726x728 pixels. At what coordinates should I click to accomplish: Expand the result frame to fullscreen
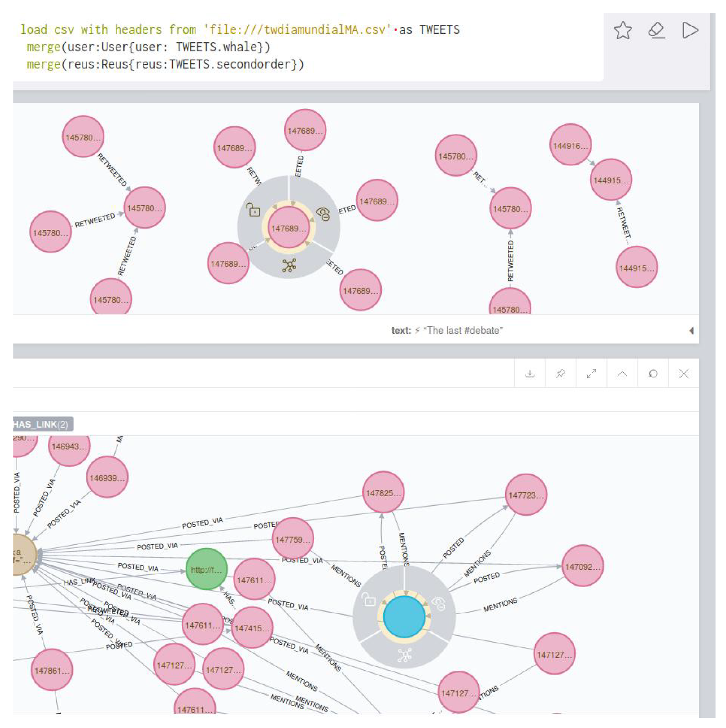click(591, 374)
